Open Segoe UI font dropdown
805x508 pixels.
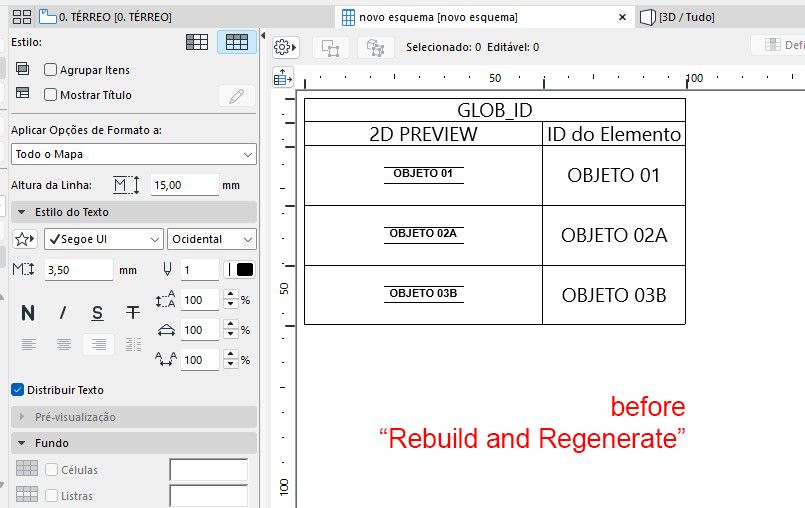pyautogui.click(x=104, y=239)
